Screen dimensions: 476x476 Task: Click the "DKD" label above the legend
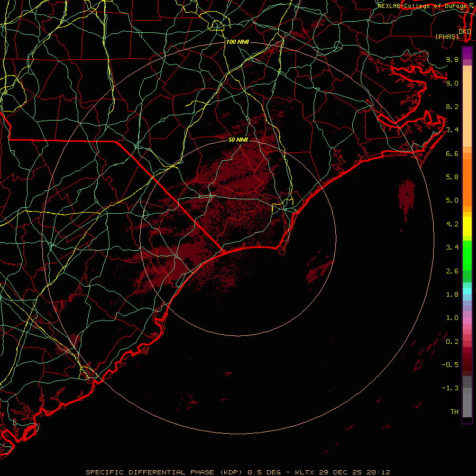pos(465,31)
